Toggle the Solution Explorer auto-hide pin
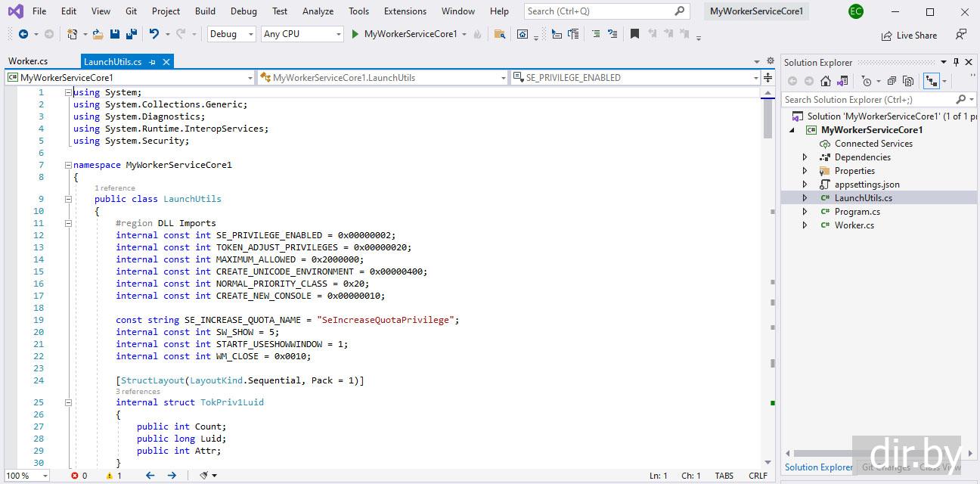 point(956,62)
